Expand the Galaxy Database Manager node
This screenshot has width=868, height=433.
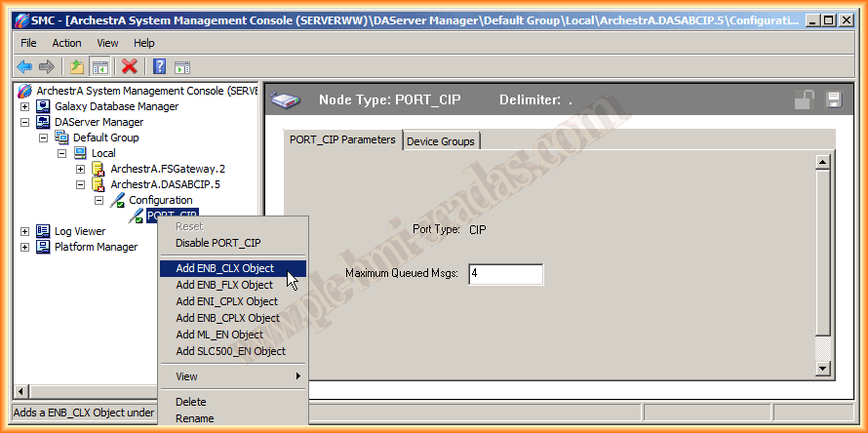25,106
